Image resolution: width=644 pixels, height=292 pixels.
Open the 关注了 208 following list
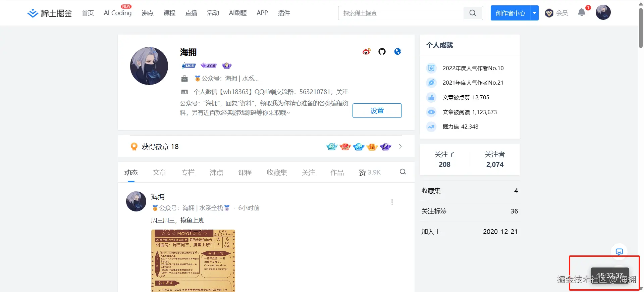(444, 159)
